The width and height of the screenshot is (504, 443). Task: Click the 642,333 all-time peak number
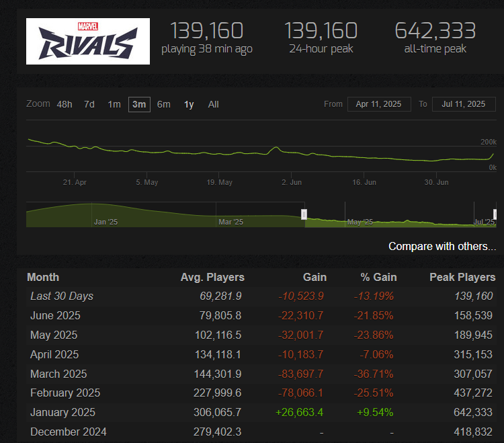click(x=435, y=31)
